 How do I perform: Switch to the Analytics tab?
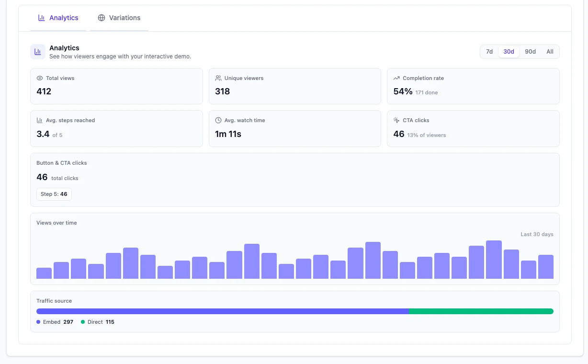pos(58,18)
